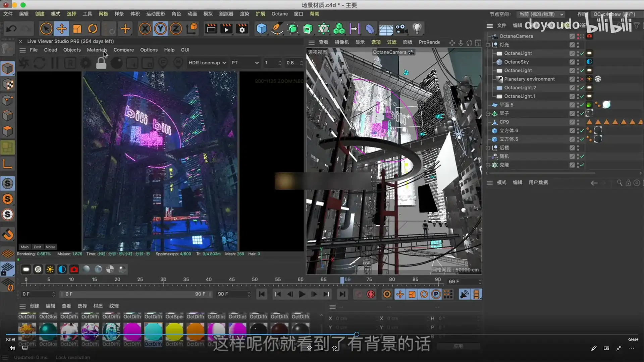Select the Rotate tool in the toolbar
The image size is (644, 362).
[93, 29]
